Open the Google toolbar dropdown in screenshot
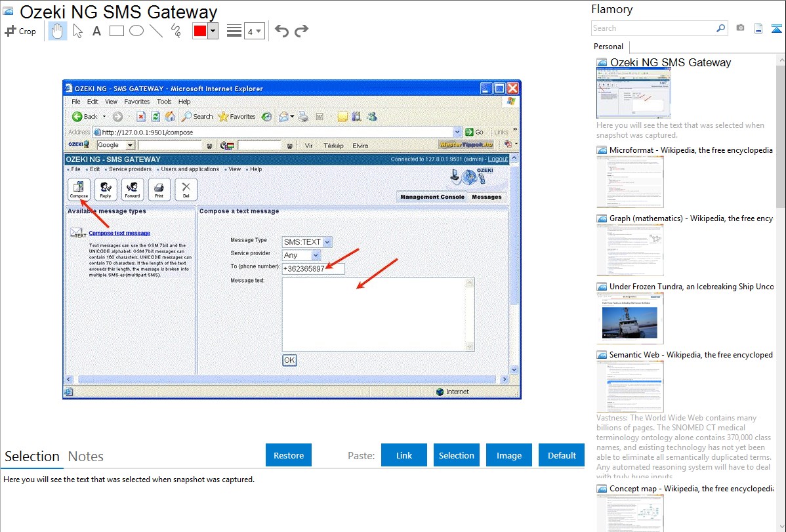The image size is (786, 532). [130, 146]
